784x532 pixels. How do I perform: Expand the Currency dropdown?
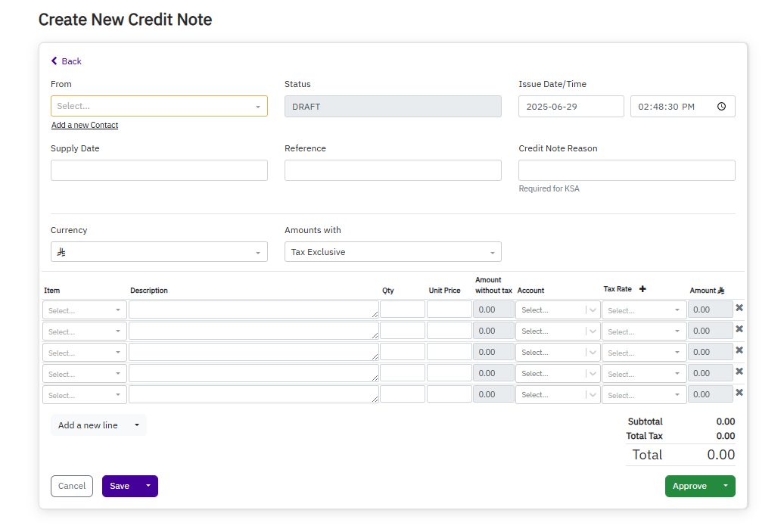159,252
